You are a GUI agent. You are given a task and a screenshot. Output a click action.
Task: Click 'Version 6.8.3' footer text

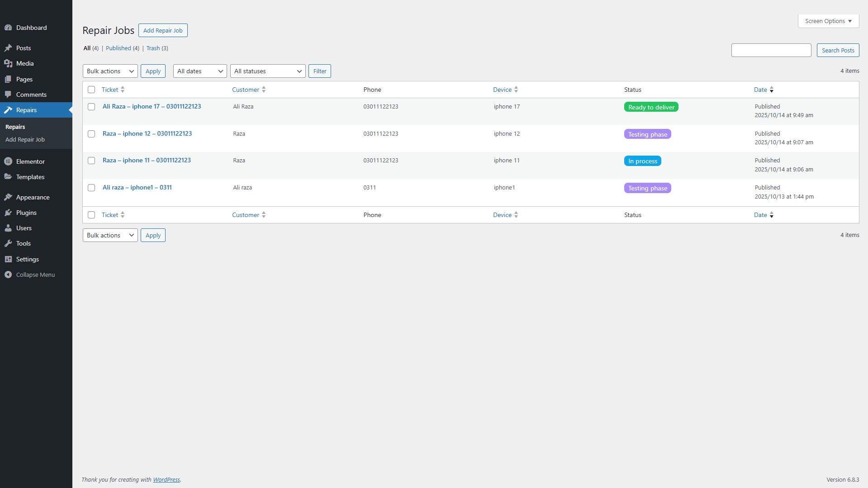[x=842, y=479]
